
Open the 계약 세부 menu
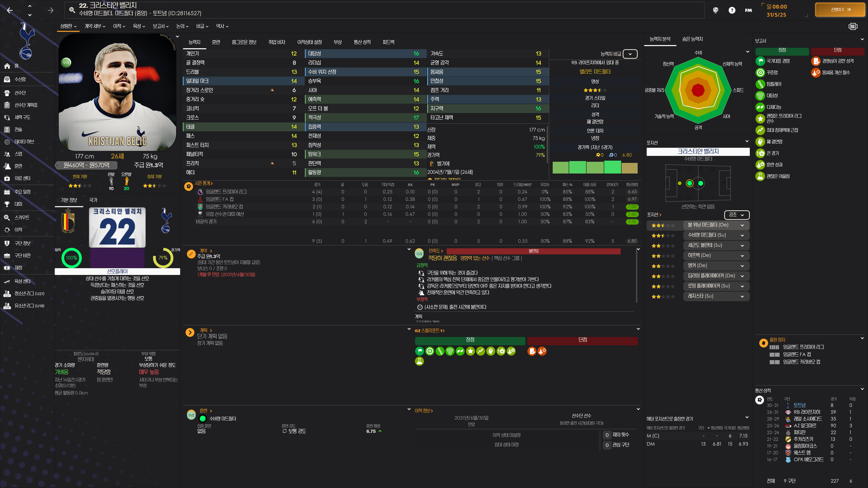click(95, 26)
